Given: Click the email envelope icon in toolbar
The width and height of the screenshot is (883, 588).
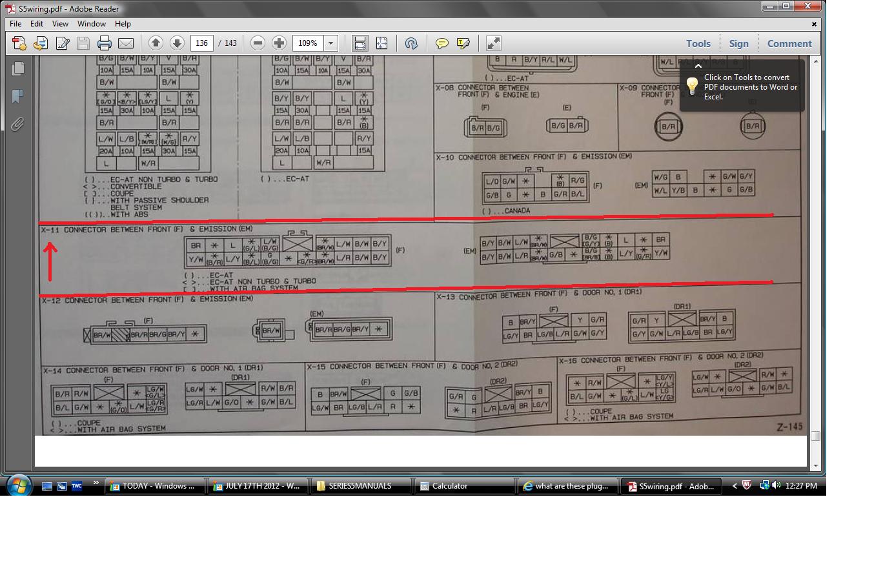Looking at the screenshot, I should pyautogui.click(x=126, y=43).
